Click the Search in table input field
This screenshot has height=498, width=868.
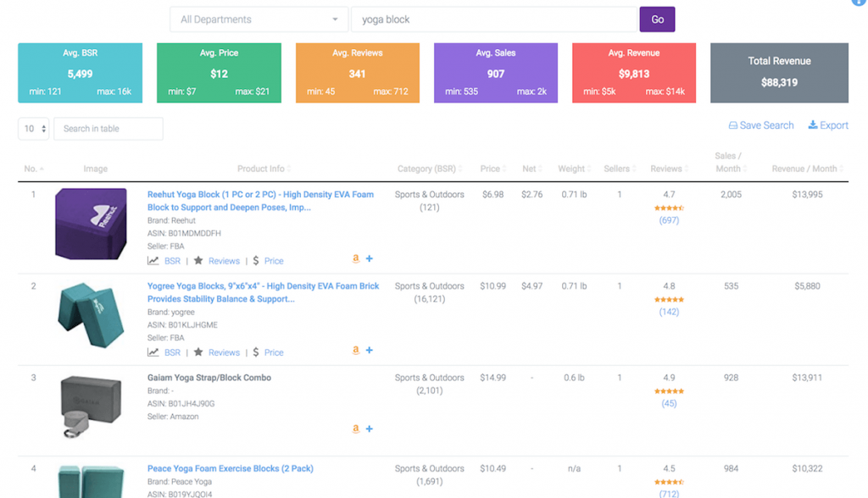click(x=108, y=128)
